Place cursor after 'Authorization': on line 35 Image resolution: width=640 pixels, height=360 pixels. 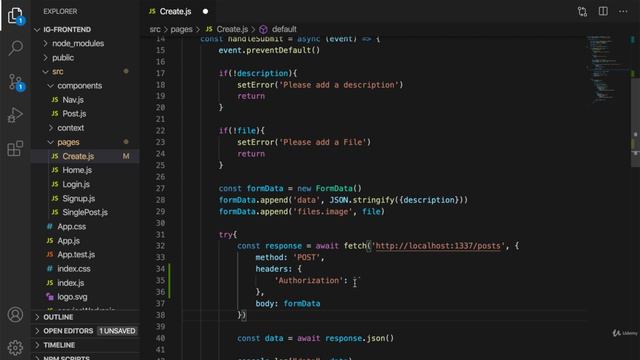click(349, 281)
